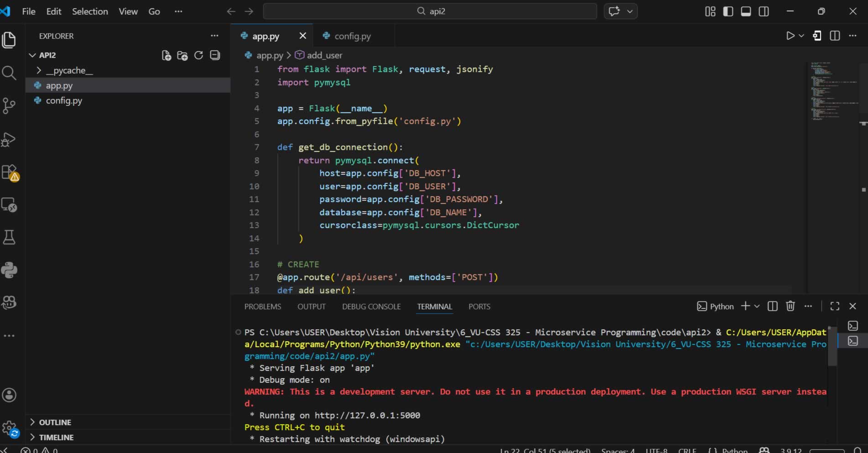Open the Selection menu
868x453 pixels.
click(90, 11)
